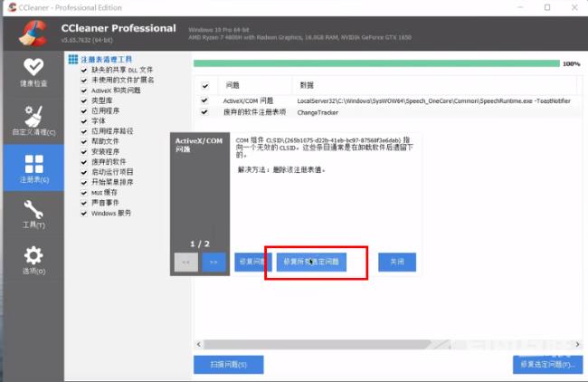Select the Registry grid icon in sidebar
The height and width of the screenshot is (382, 588).
33,168
